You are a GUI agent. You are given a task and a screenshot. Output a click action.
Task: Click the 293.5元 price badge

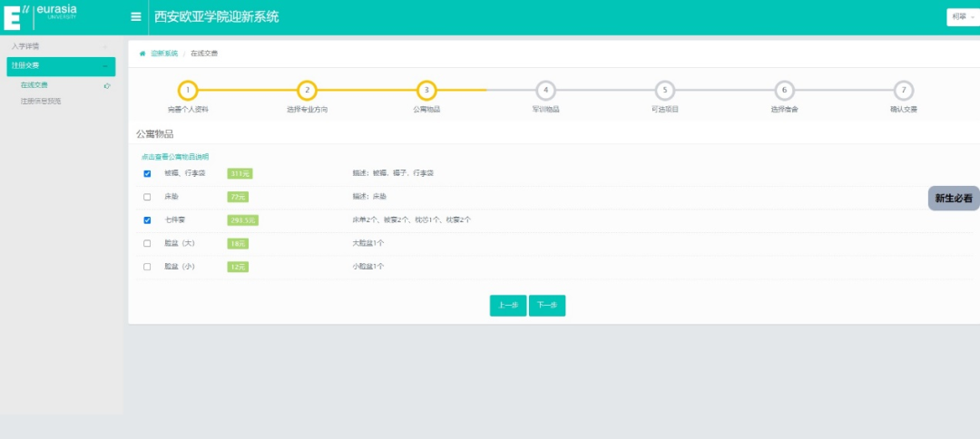coord(243,219)
